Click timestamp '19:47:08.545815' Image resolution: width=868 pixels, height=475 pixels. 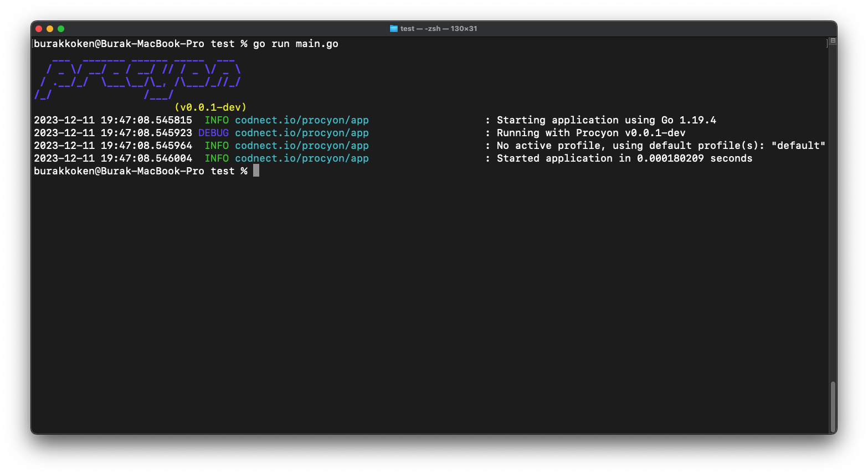146,120
